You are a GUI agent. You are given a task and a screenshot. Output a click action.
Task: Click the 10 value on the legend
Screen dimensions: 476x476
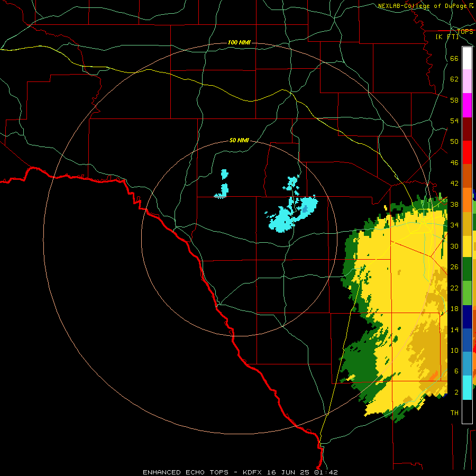[x=454, y=350]
